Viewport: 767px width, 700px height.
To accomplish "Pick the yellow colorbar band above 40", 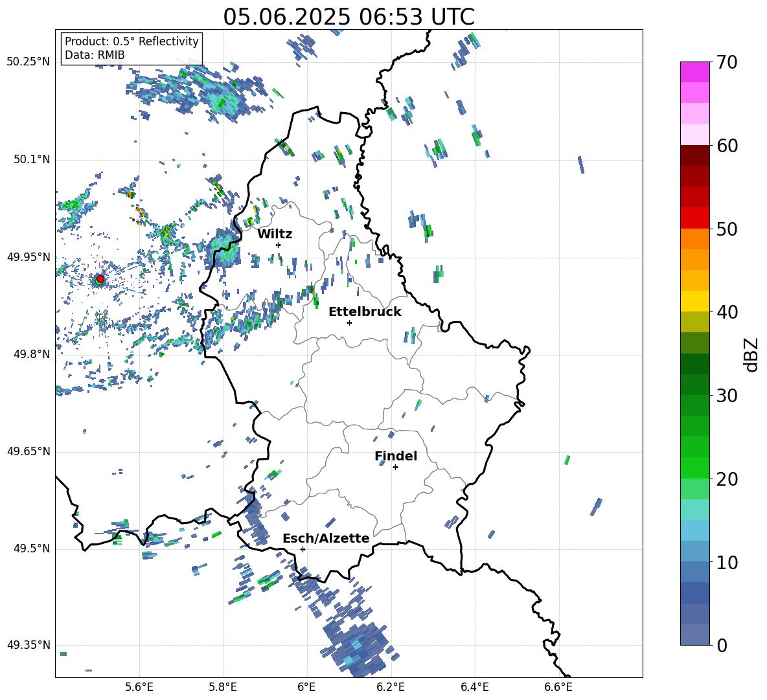I will click(x=694, y=301).
